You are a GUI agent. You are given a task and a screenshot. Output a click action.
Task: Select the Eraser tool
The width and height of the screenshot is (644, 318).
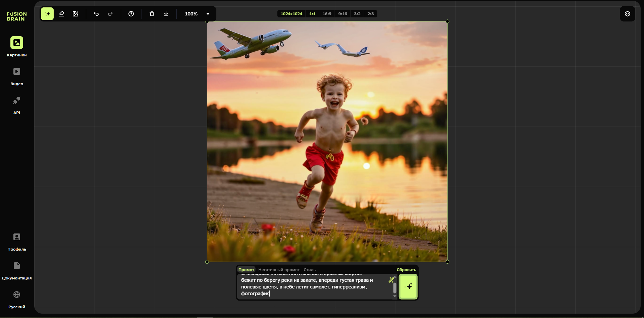[61, 14]
